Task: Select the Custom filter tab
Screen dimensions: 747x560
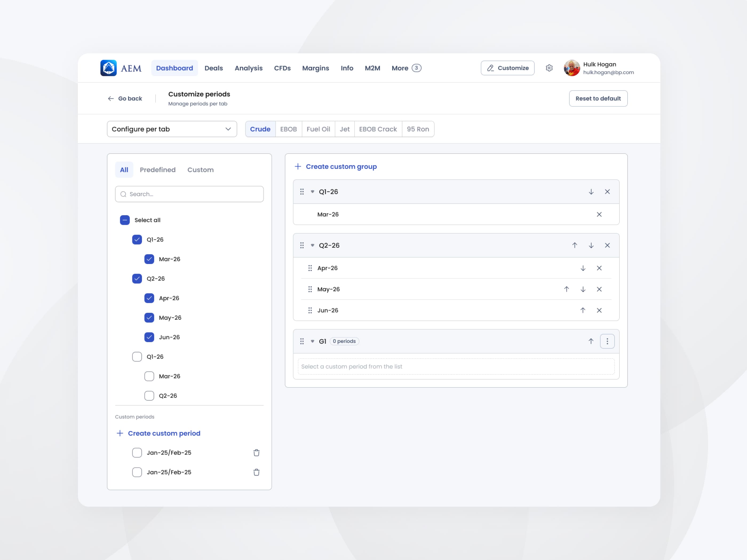Action: (x=201, y=170)
